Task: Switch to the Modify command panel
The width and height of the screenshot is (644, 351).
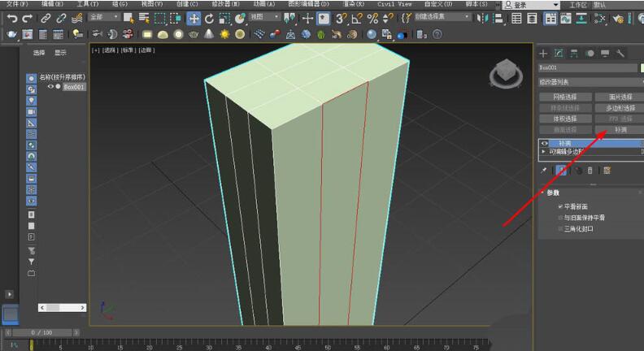Action: 559,54
